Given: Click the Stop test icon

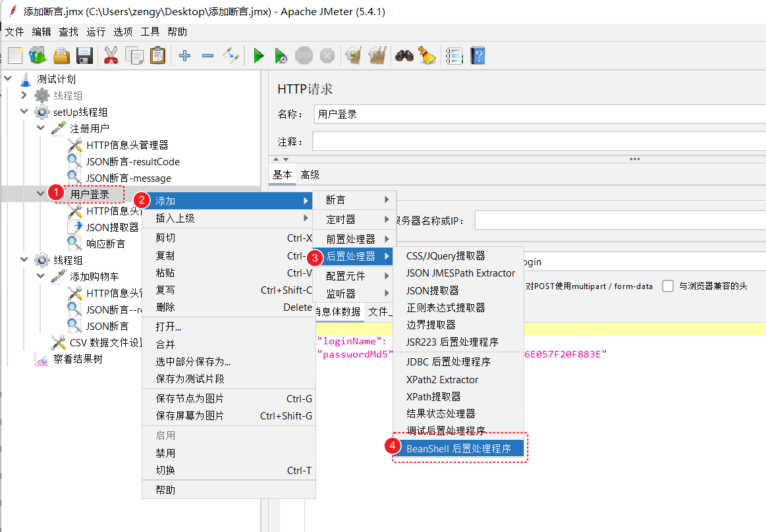Looking at the screenshot, I should (x=304, y=56).
